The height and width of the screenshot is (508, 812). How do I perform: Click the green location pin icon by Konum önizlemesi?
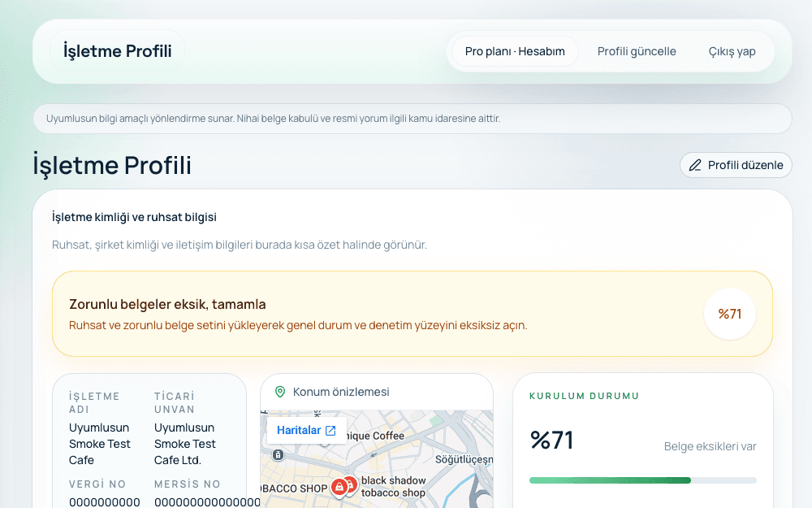tap(280, 392)
